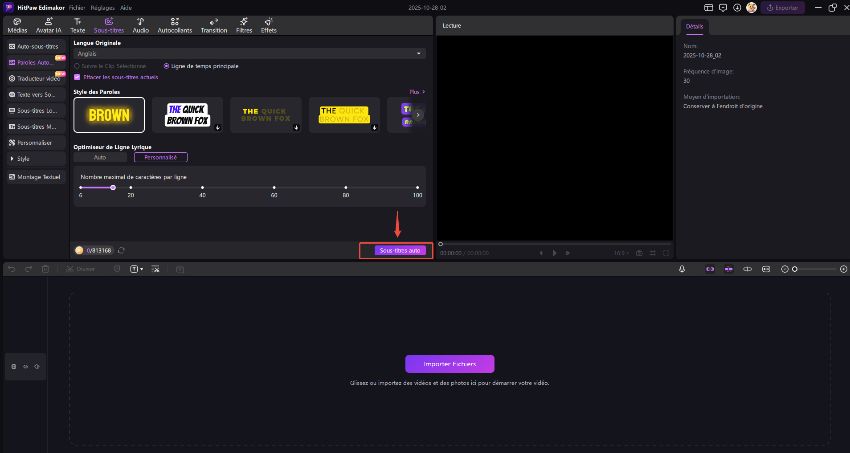Select the yellow BROWN lyric style thumbnail
Image resolution: width=850 pixels, height=453 pixels.
pos(109,115)
